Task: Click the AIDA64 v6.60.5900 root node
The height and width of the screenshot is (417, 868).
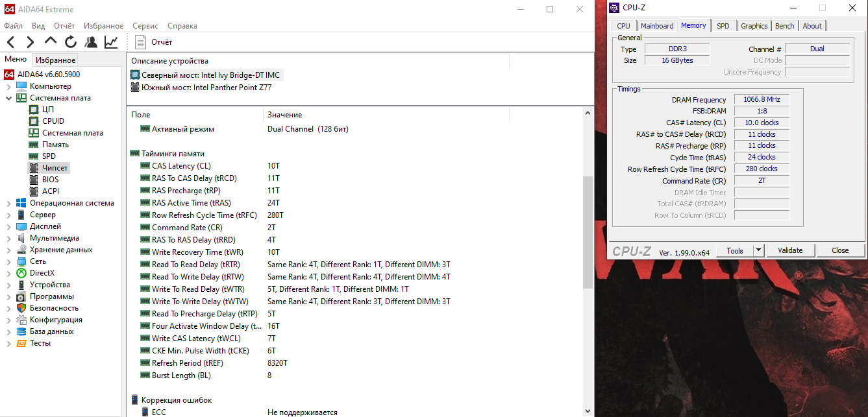Action: pos(48,75)
